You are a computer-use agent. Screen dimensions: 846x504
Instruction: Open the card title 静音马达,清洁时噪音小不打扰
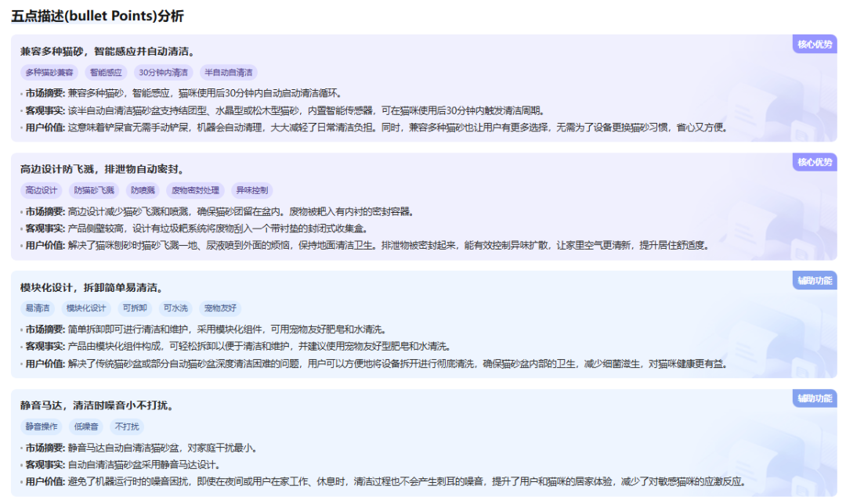click(x=98, y=405)
